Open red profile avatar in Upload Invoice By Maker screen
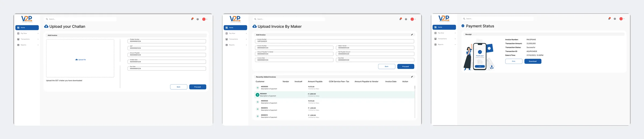This screenshot has width=644, height=139. [412, 19]
